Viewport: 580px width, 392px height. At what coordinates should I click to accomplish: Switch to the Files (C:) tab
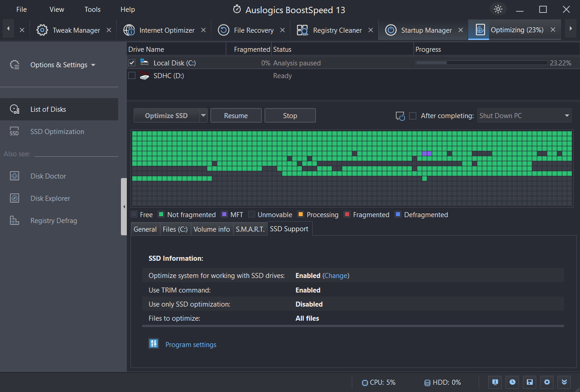point(175,229)
